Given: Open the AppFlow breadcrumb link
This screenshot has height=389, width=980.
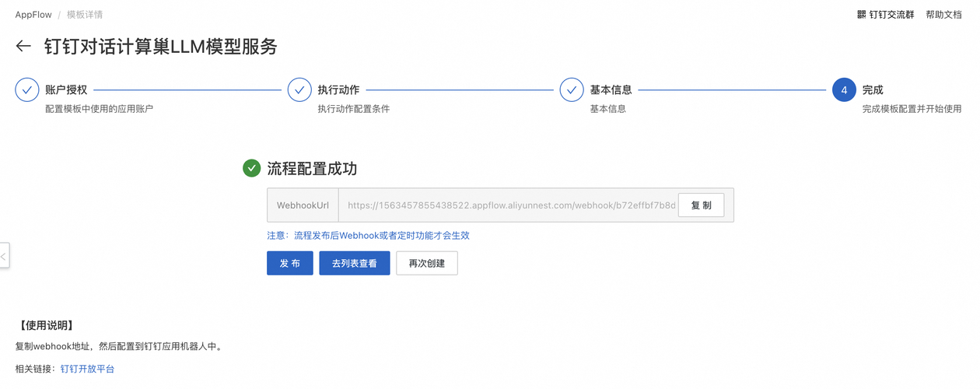Looking at the screenshot, I should tap(33, 15).
